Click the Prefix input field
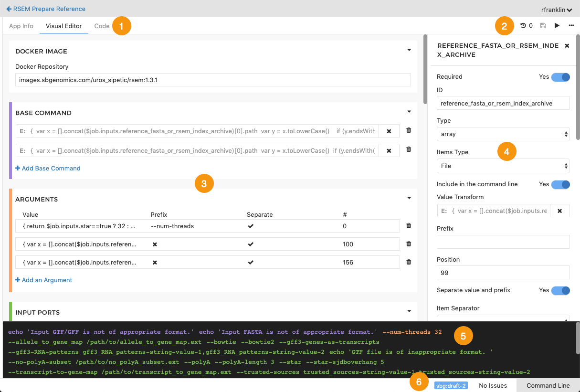The image size is (580, 392). pos(503,242)
